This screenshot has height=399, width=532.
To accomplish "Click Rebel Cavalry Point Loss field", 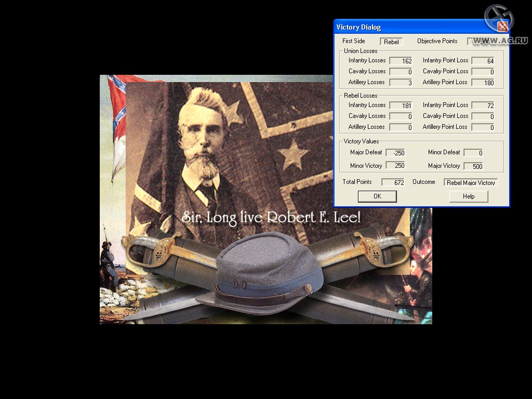I will [483, 116].
